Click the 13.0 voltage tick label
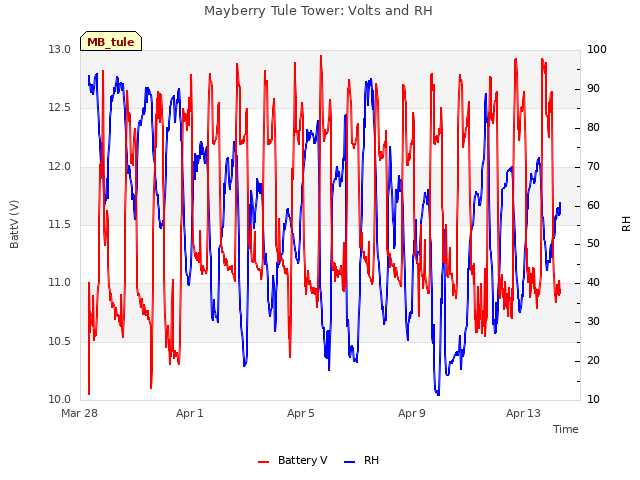 click(60, 50)
